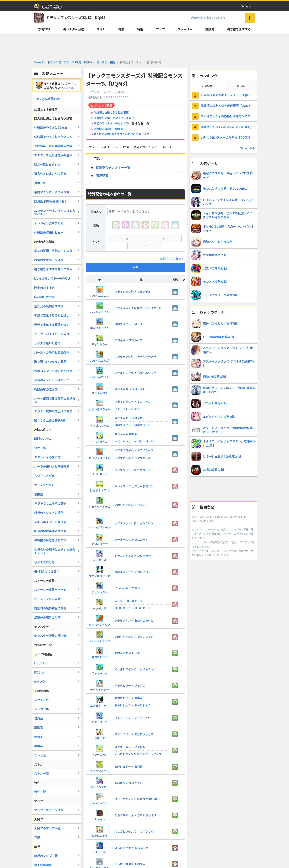
Task: Click the survey banner サイト改善のアンケート
Action: 56,86
